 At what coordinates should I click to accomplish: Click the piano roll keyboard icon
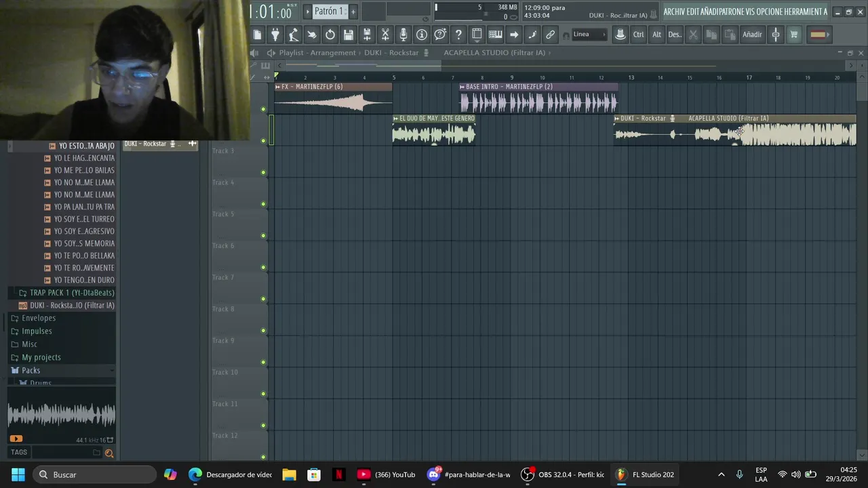[x=496, y=35]
